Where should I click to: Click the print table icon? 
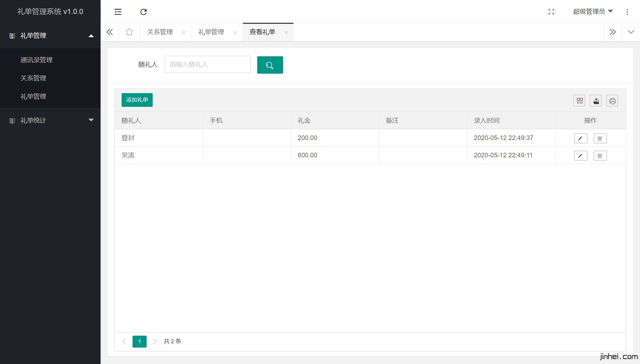(x=612, y=101)
